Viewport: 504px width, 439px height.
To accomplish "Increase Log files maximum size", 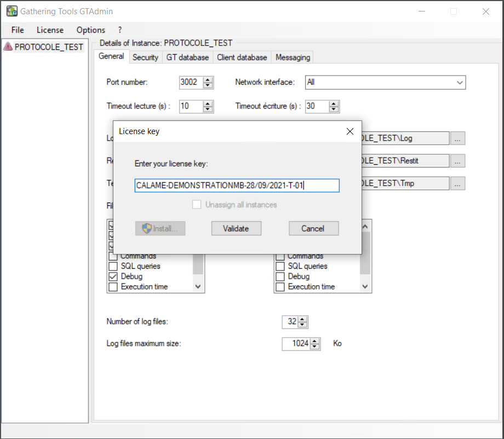I will 314,341.
